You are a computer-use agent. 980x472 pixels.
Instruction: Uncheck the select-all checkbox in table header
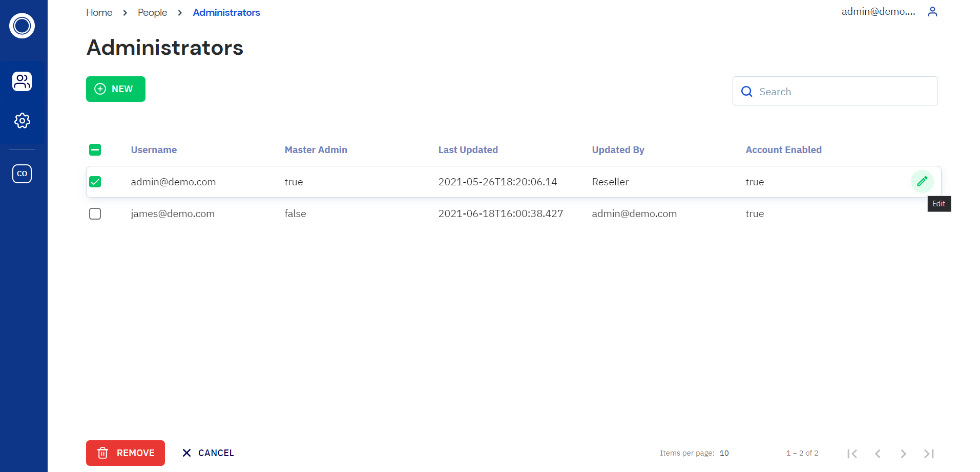(x=95, y=149)
